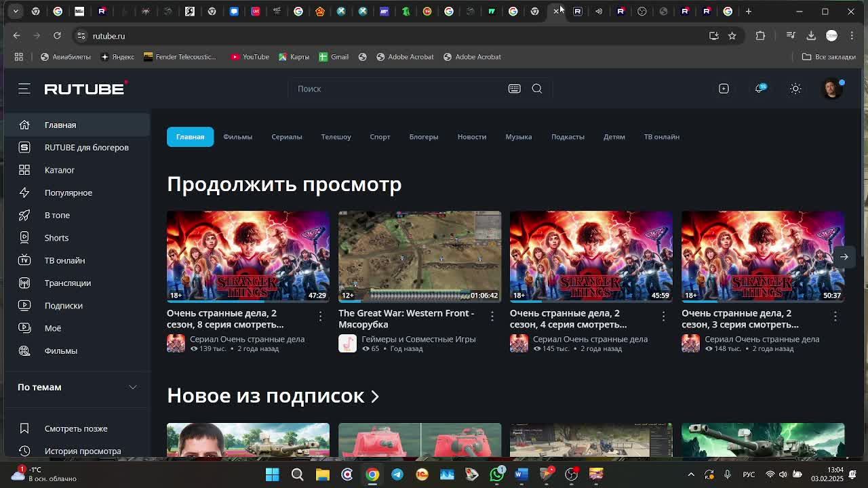Screen dimensions: 868x488
Task: Click the upload video plus icon
Action: pyautogui.click(x=724, y=89)
